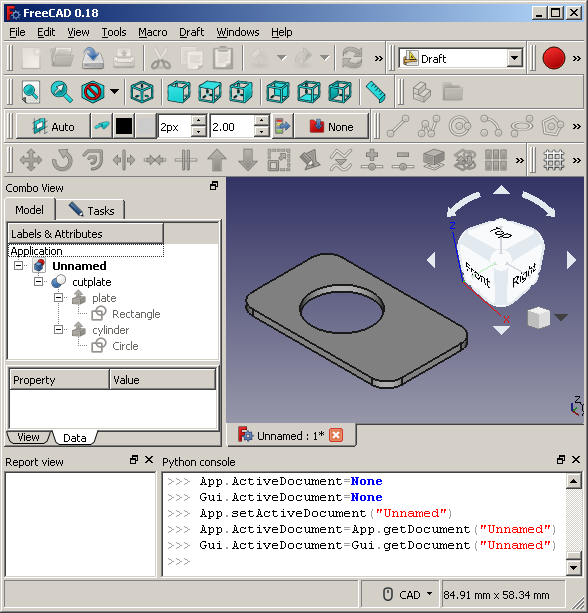Open a file with the folder icon
The height and width of the screenshot is (613, 588).
point(61,58)
